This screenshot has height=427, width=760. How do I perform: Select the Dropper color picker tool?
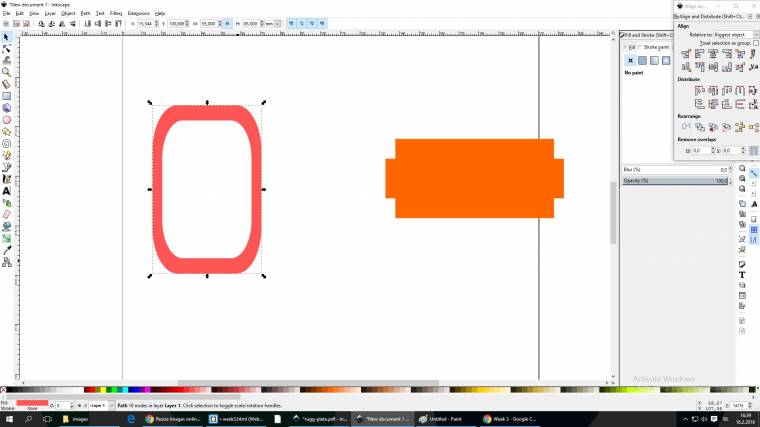coord(6,250)
